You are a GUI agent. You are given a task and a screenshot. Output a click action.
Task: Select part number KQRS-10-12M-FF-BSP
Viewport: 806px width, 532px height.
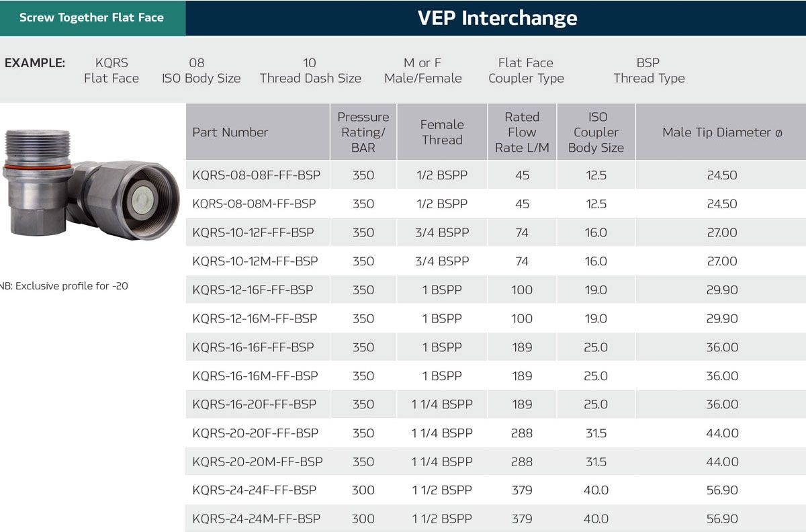point(255,261)
